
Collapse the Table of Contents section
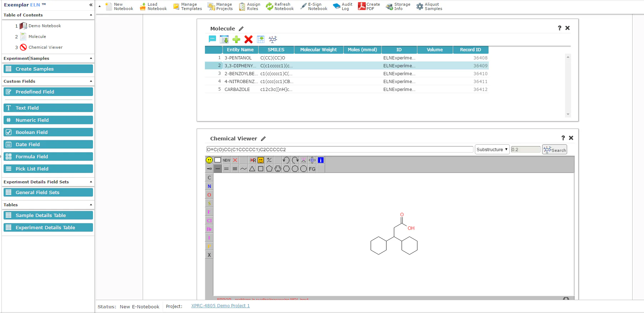(91, 15)
